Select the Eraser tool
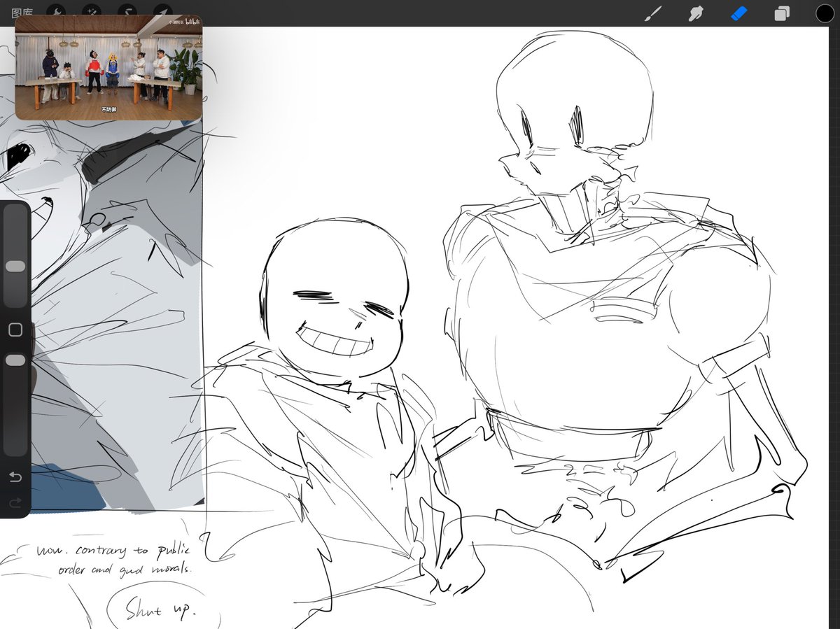Image resolution: width=840 pixels, height=629 pixels. coord(739,13)
